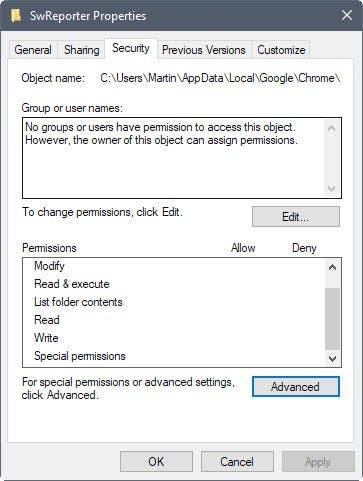Click the Permissions list scrollbar thumb
Screen dimensions: 363x481
point(332,319)
